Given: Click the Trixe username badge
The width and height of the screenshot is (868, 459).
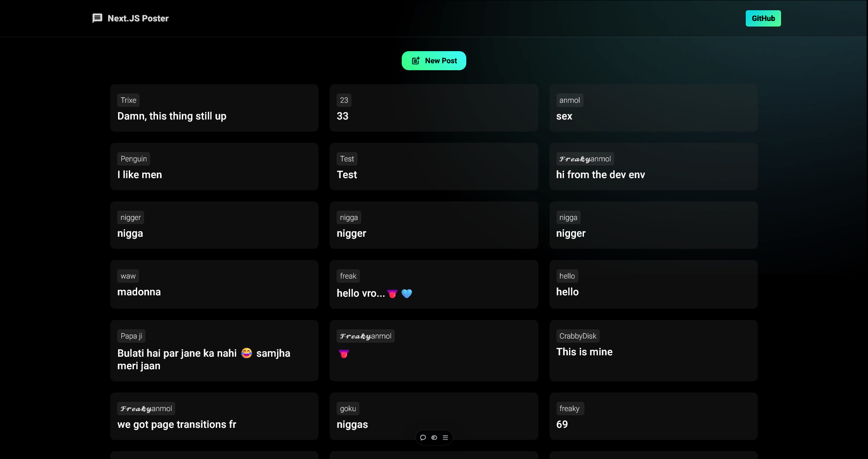Looking at the screenshot, I should point(128,100).
